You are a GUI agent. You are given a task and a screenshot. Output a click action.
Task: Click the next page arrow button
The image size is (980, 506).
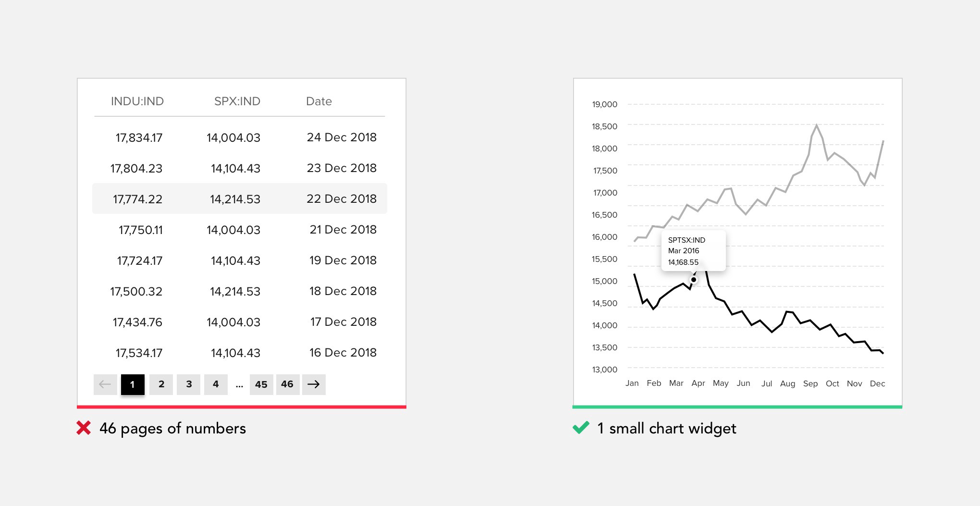point(314,384)
